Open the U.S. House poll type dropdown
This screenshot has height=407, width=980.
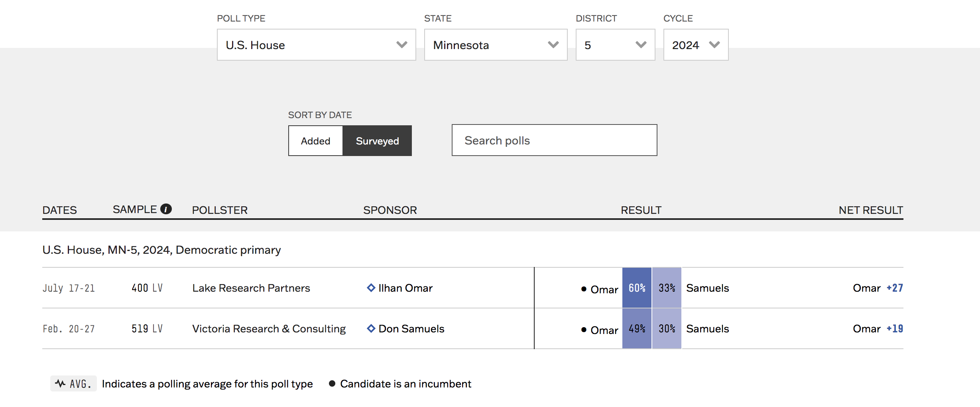316,45
